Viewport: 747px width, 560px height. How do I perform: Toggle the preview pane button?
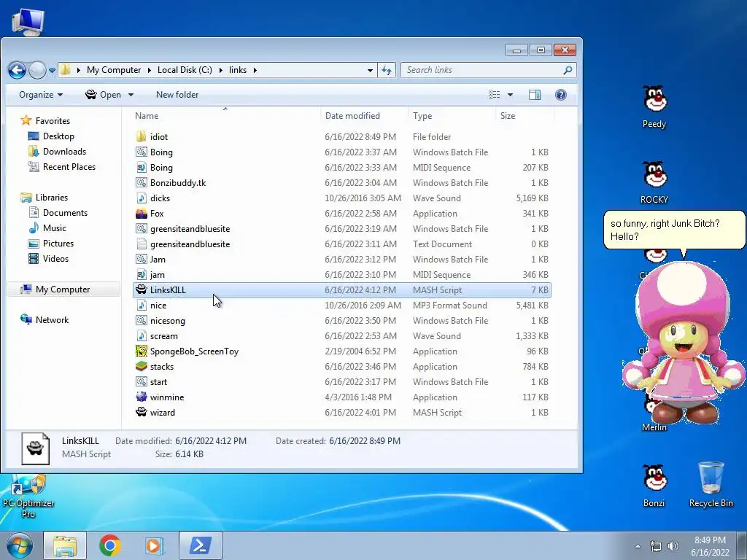coord(535,95)
